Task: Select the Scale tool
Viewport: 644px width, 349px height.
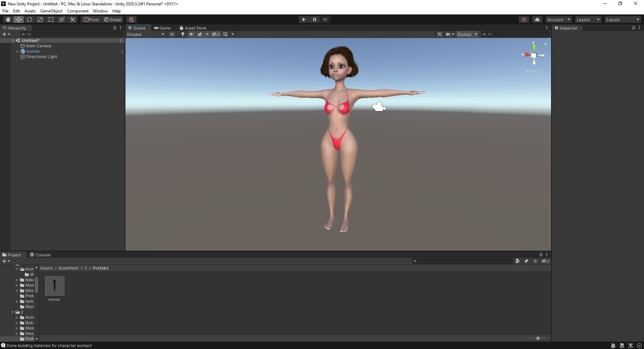Action: (40, 19)
